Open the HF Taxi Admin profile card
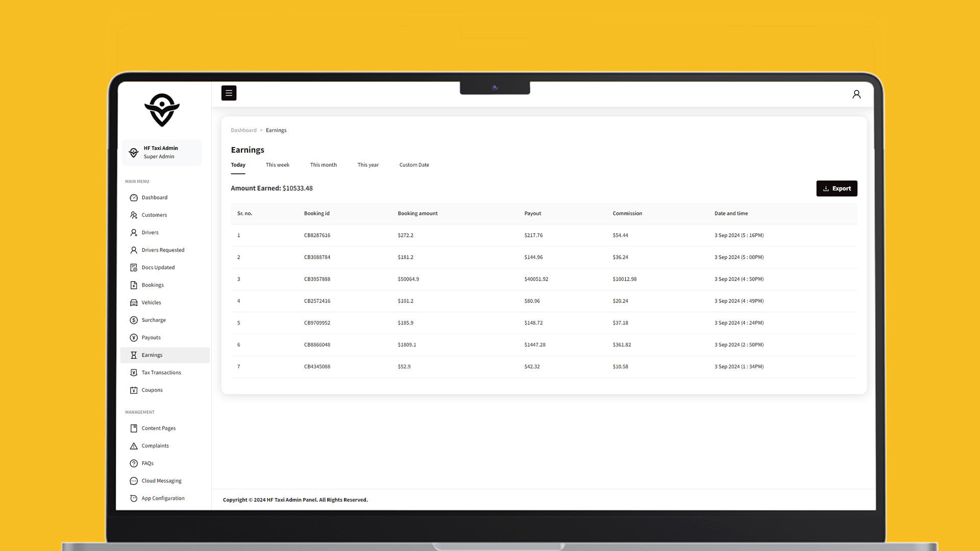 coord(162,153)
